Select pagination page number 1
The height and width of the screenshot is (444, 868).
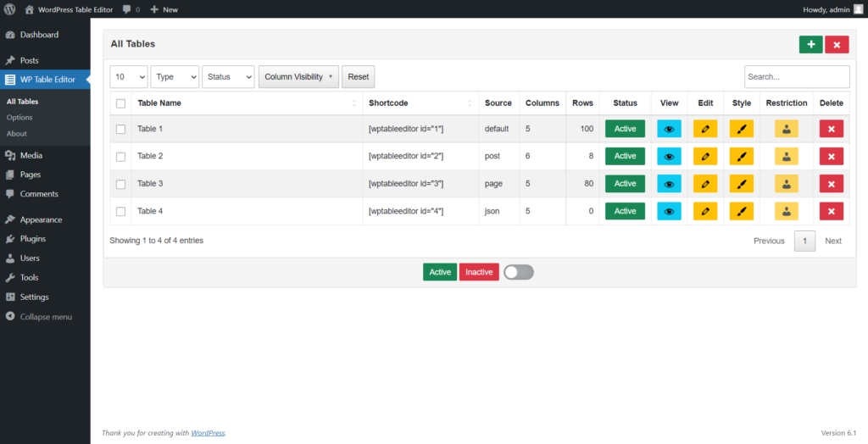click(805, 241)
